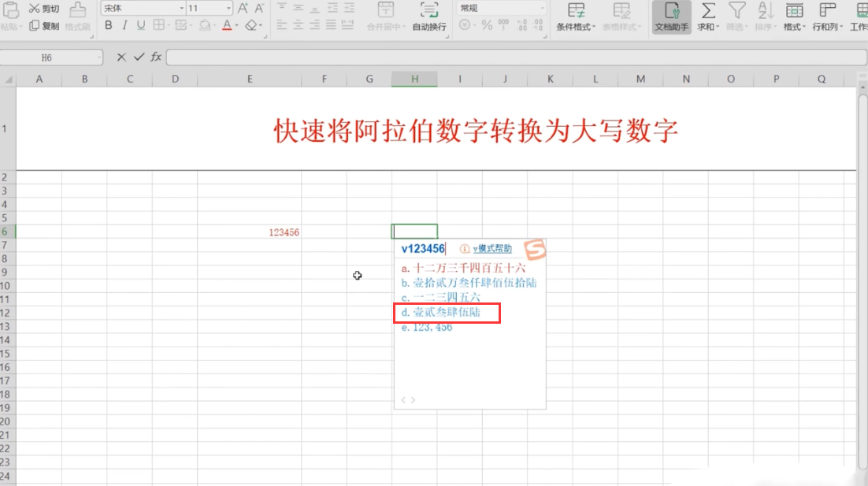Click the Decrease indent icon
The width and height of the screenshot is (868, 486).
tap(332, 8)
